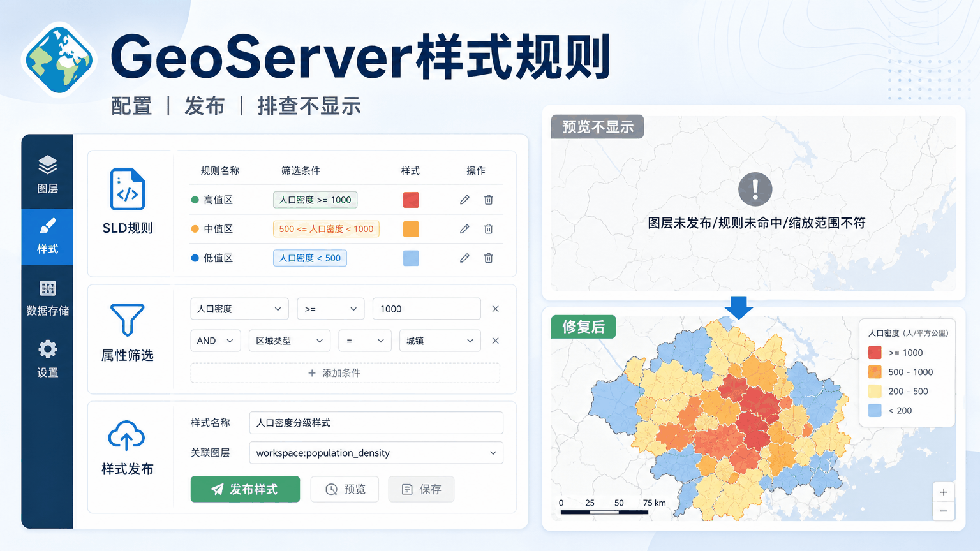This screenshot has height=551, width=980.
Task: Click the 人口密度 < 500 filter tag
Action: pos(310,258)
